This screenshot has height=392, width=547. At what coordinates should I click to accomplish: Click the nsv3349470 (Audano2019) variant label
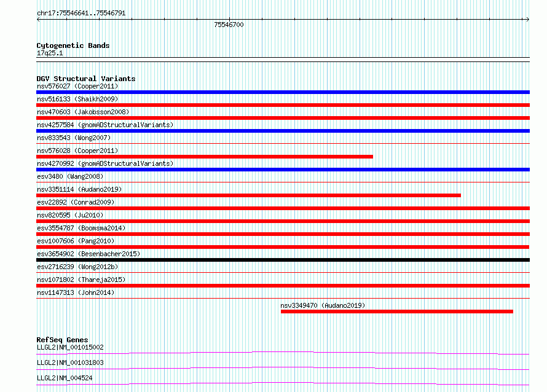tap(323, 305)
